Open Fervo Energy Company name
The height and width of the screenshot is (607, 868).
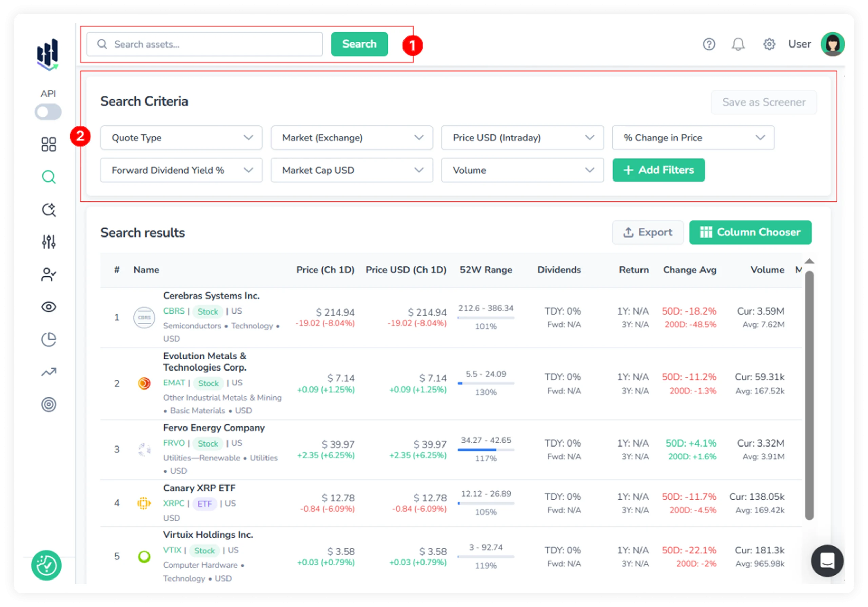tap(214, 428)
